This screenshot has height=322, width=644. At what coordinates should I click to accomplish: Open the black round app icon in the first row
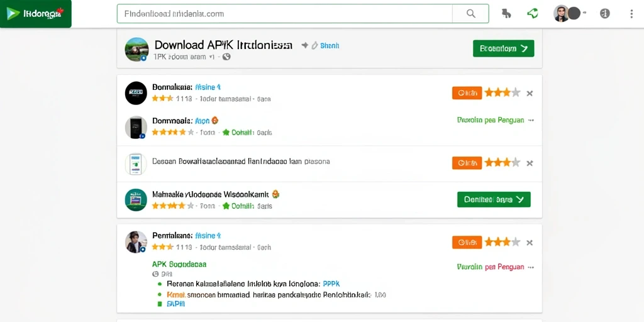136,93
